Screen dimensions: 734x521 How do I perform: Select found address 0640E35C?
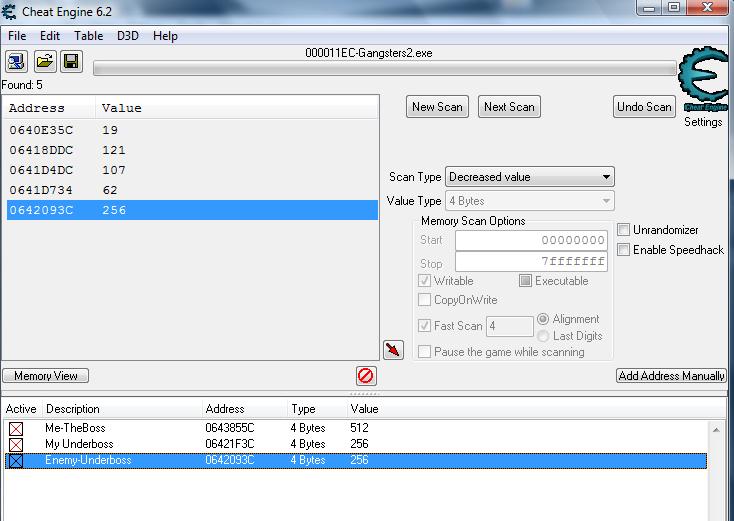192,130
